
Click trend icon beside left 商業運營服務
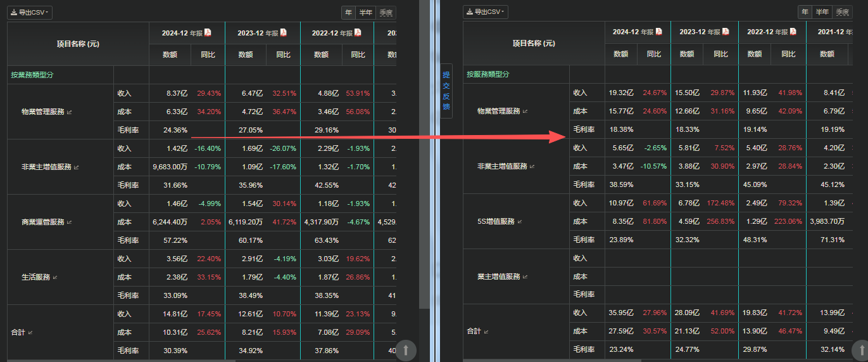(x=70, y=222)
